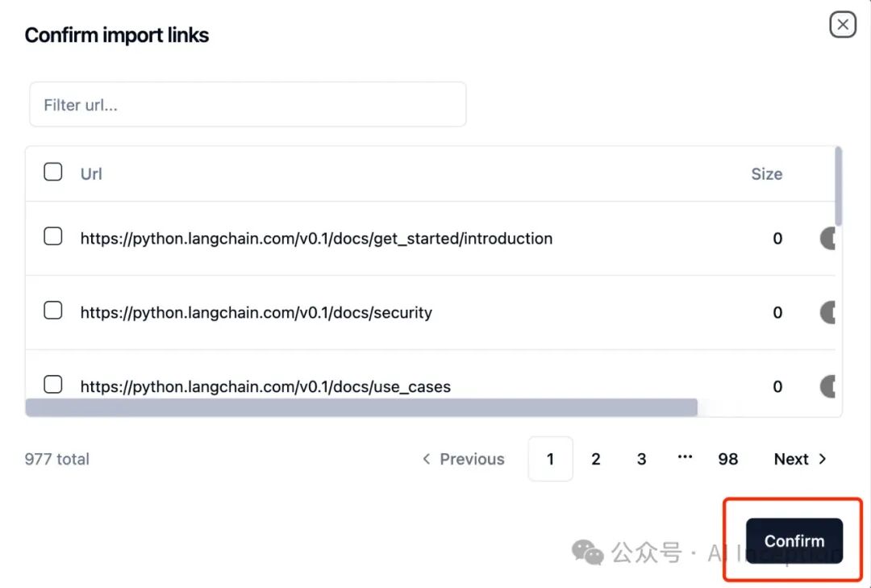The image size is (871, 588).
Task: Check the select-all checkbox beside Url header
Action: click(x=53, y=172)
